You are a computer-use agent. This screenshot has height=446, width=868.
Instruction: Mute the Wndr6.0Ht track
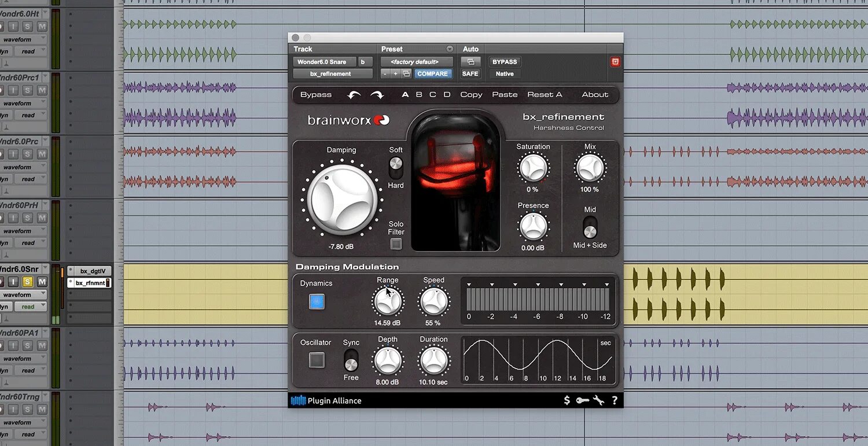coord(42,27)
